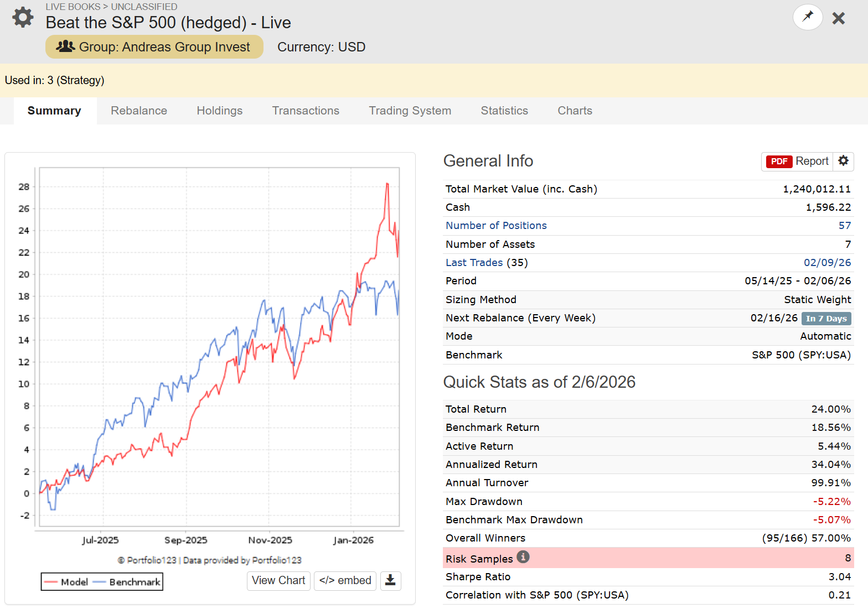Click the Benchmark legend entry
The image size is (868, 614).
pos(127,582)
